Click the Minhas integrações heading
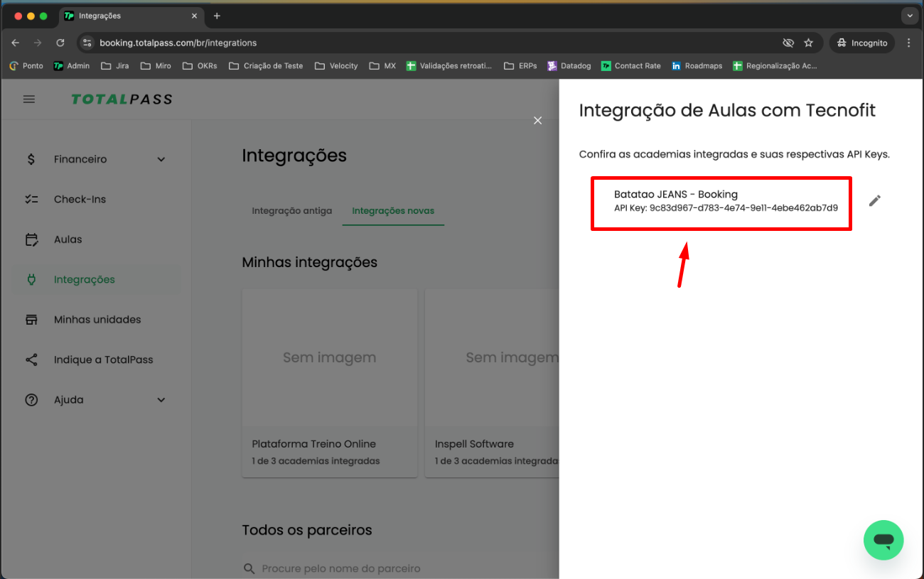Screen dimensions: 924x579 [310, 262]
